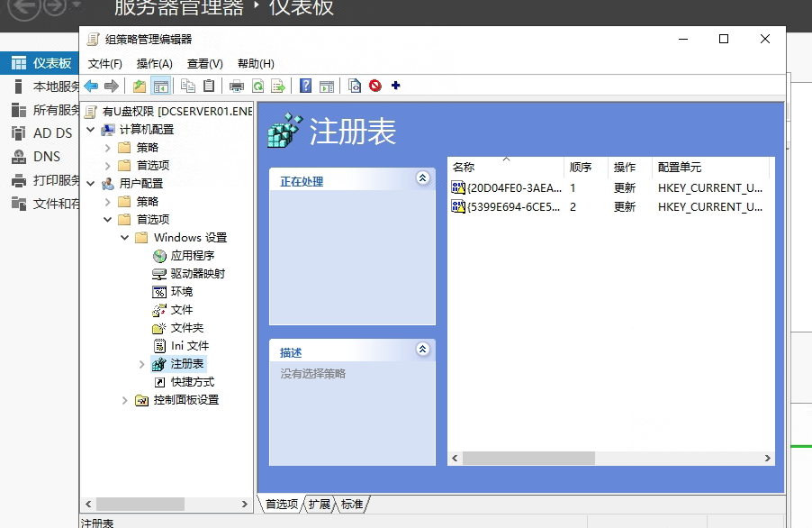Image resolution: width=812 pixels, height=528 pixels.
Task: Click the Export list toolbar icon
Action: coord(279,86)
